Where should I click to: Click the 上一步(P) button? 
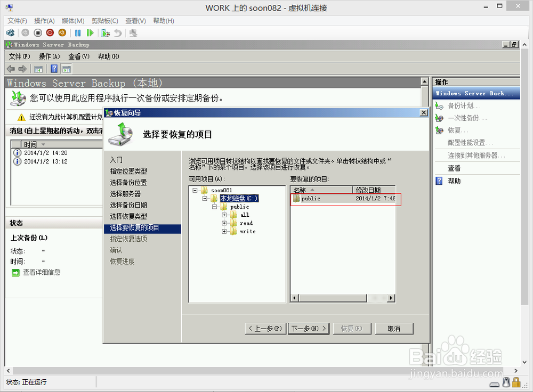point(265,329)
